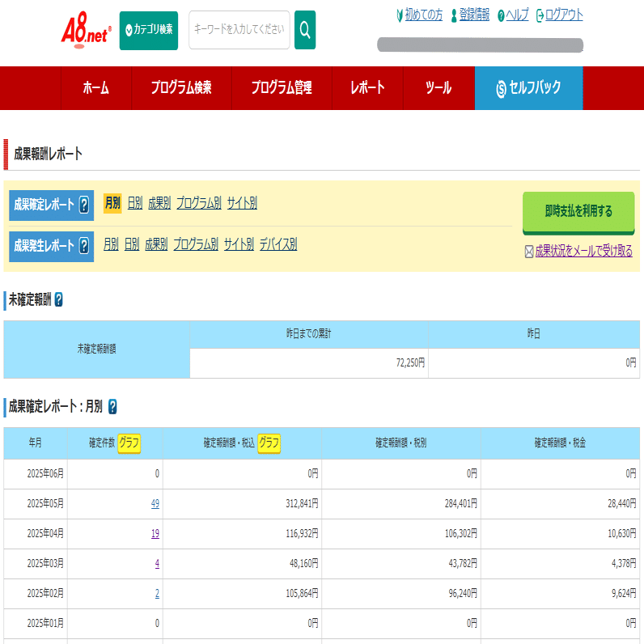Image resolution: width=644 pixels, height=644 pixels.
Task: Open the プログラム管理 menu
Action: coord(282,88)
